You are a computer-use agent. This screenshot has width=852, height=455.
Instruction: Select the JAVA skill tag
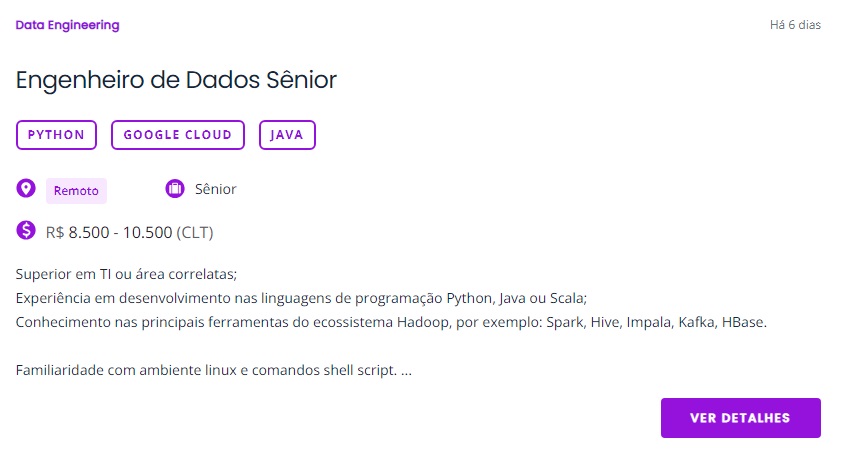click(287, 135)
